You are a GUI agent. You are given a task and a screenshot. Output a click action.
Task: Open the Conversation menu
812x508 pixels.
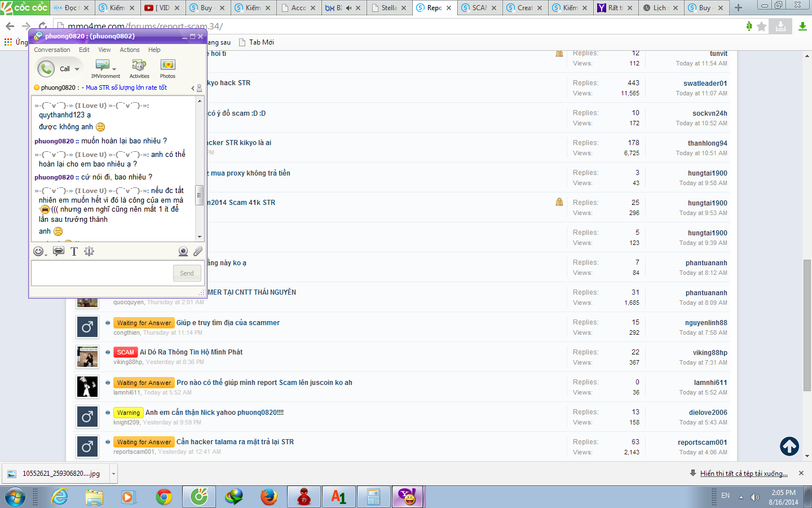[x=52, y=50]
